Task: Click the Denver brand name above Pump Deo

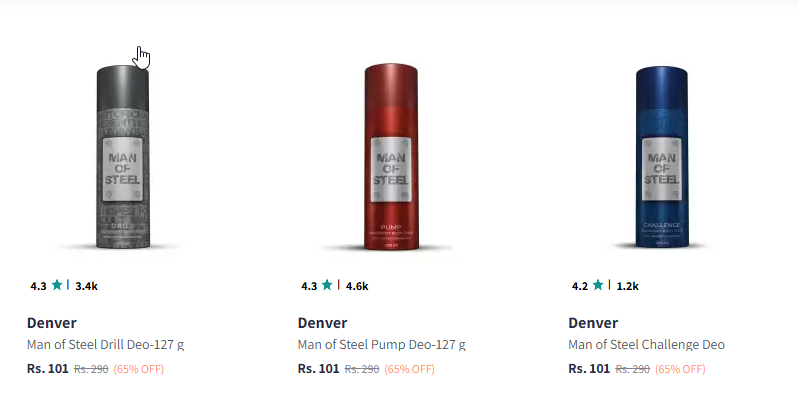Action: pos(322,323)
